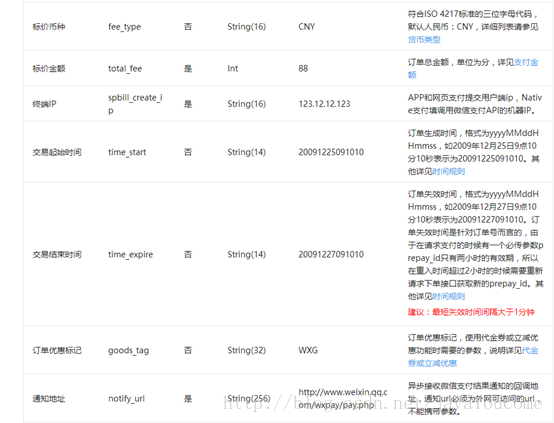
Task: Click 否 in the time_start row
Action: tap(188, 152)
